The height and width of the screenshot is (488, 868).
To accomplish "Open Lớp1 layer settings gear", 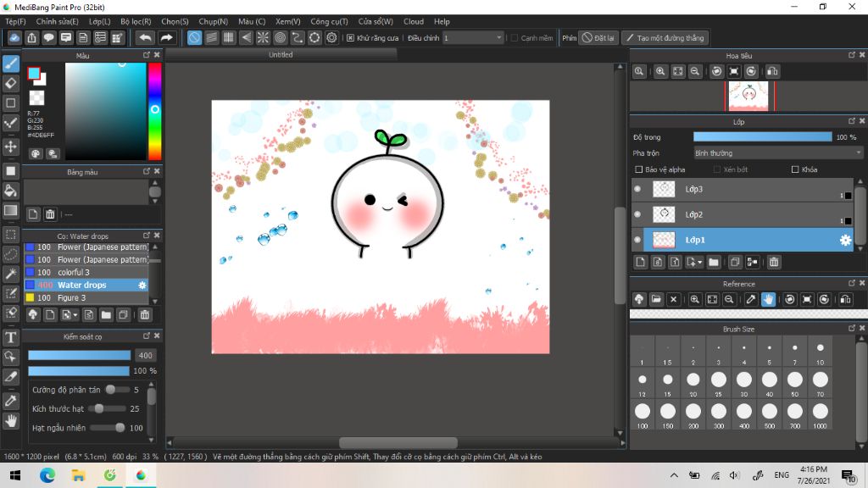I will tap(845, 241).
